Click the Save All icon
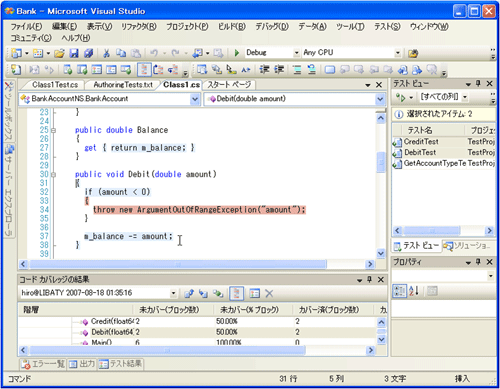This screenshot has height=389, width=500. click(x=88, y=53)
